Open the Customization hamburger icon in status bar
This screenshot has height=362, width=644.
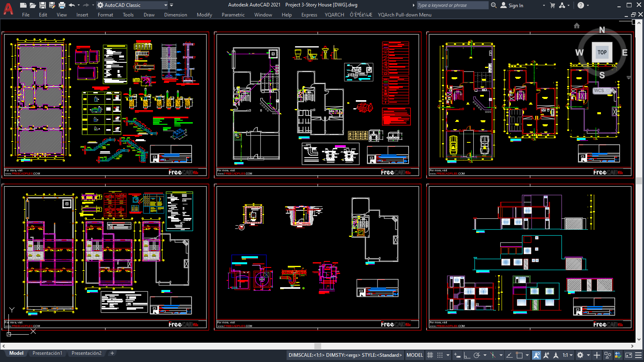638,355
